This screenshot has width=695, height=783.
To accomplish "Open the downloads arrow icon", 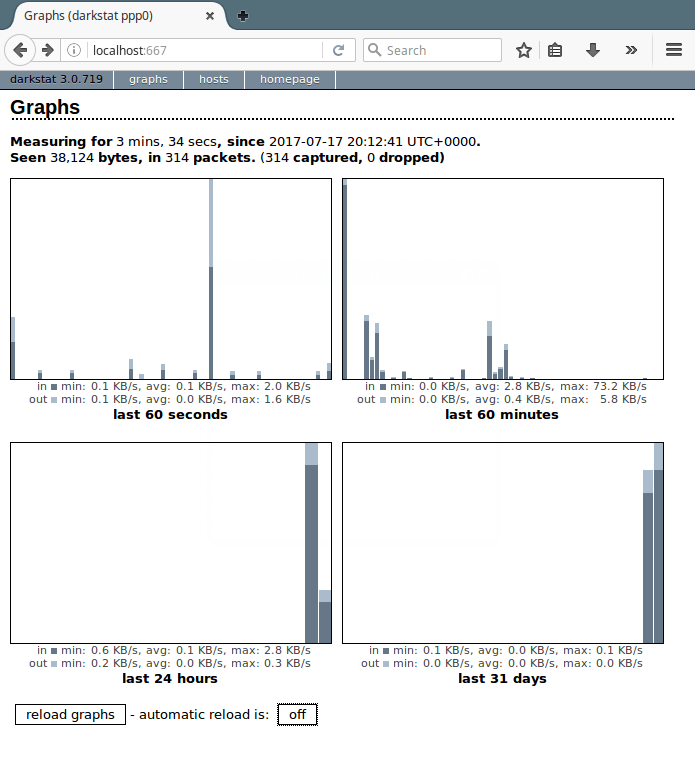I will click(x=592, y=50).
